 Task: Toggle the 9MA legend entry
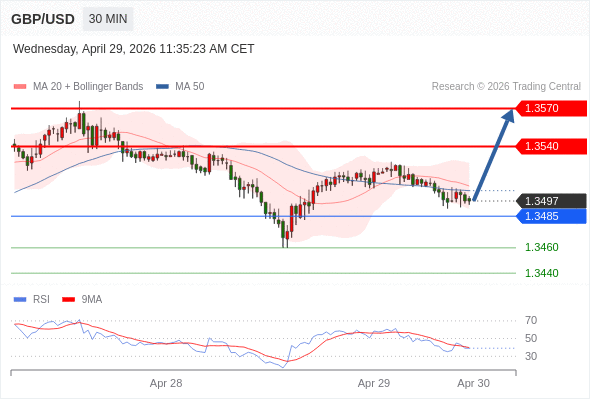coord(82,300)
